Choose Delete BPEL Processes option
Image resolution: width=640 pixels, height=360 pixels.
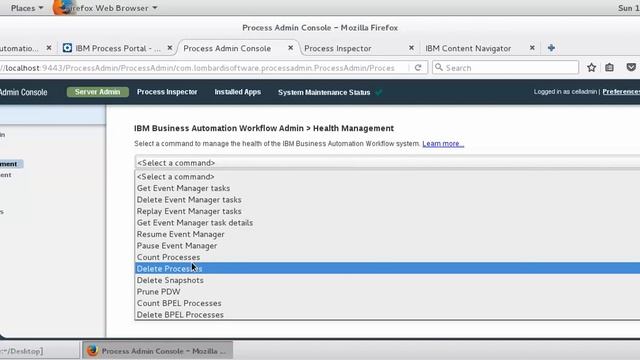tap(387, 315)
